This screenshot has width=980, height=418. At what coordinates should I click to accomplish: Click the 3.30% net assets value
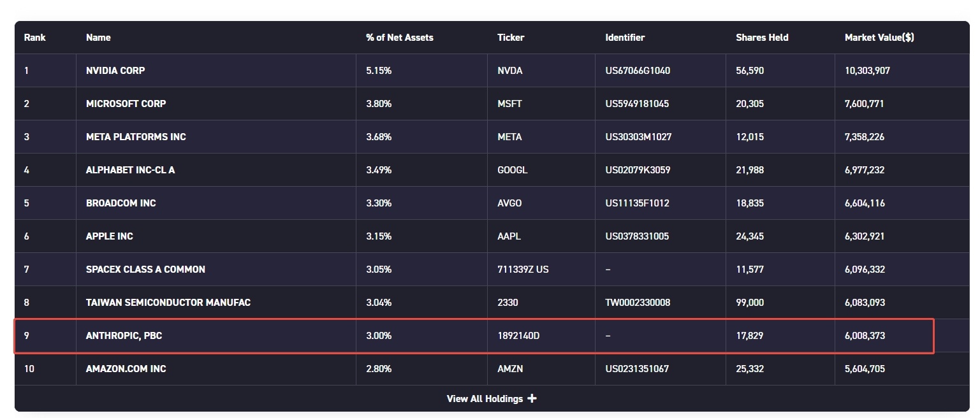pyautogui.click(x=379, y=203)
